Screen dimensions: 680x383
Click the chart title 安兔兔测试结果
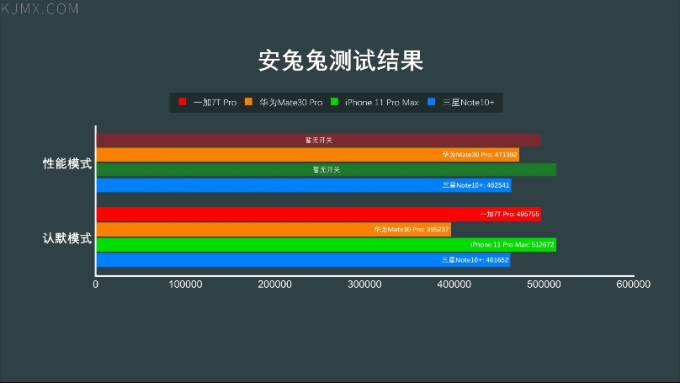(340, 60)
